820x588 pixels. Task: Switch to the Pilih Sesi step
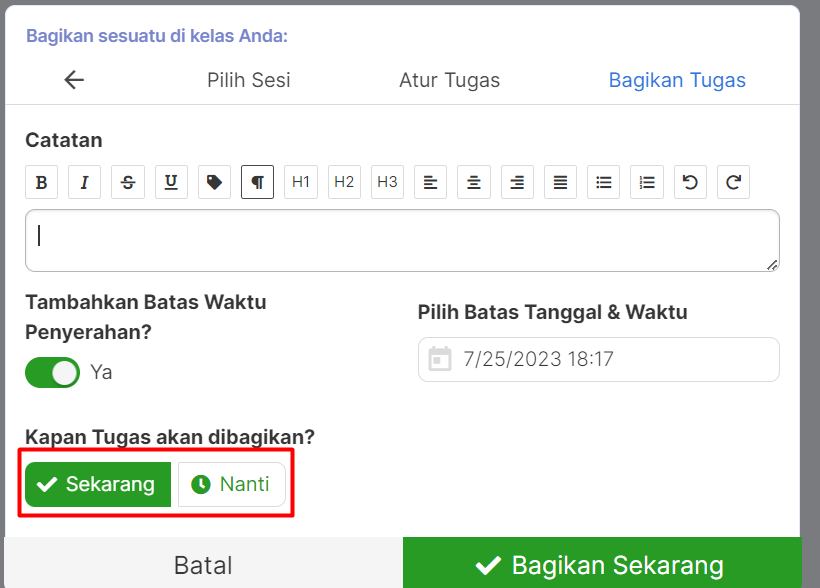(248, 80)
